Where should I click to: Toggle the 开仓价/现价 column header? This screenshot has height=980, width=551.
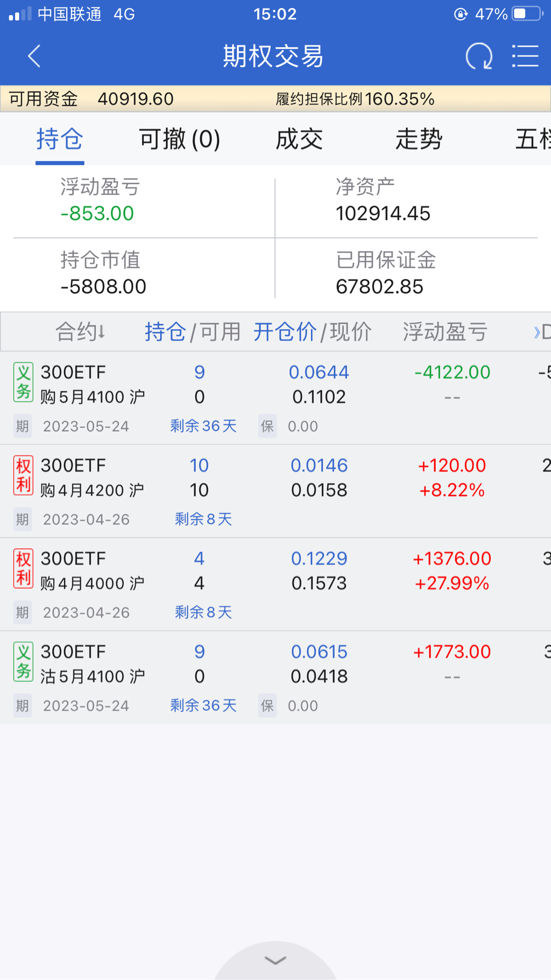[x=312, y=332]
